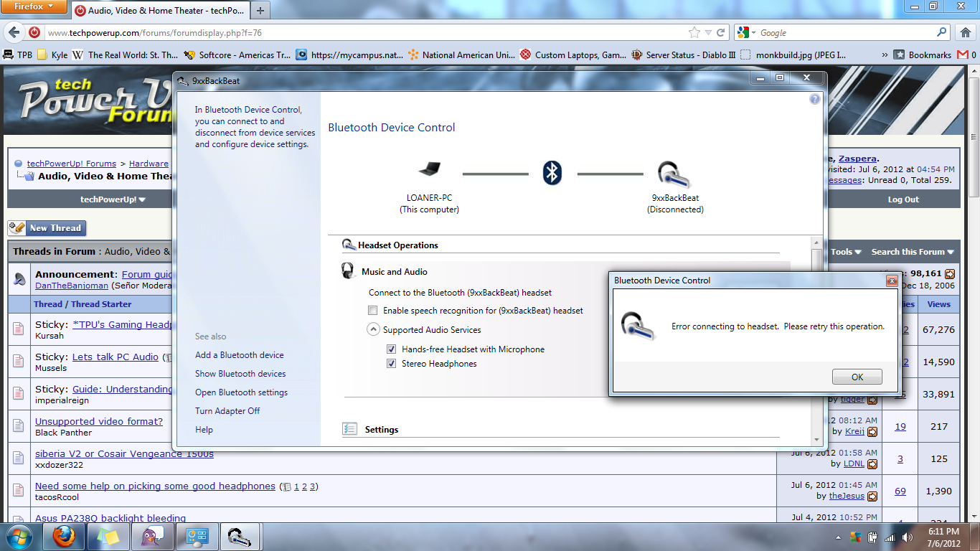The height and width of the screenshot is (551, 980).
Task: Open the Bookmarks menu button
Action: coord(922,55)
